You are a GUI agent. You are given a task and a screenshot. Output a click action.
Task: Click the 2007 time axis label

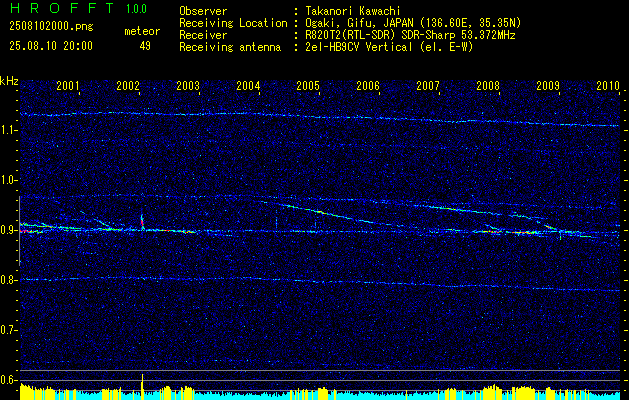tap(428, 85)
